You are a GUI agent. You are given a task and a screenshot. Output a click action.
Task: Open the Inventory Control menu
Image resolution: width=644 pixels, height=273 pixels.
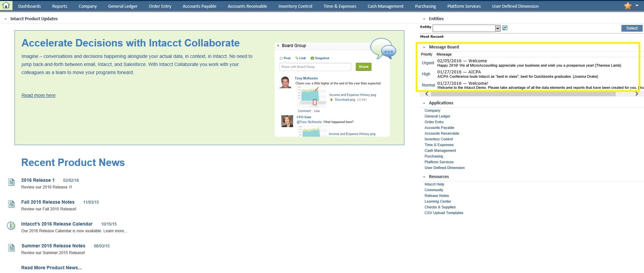click(295, 6)
